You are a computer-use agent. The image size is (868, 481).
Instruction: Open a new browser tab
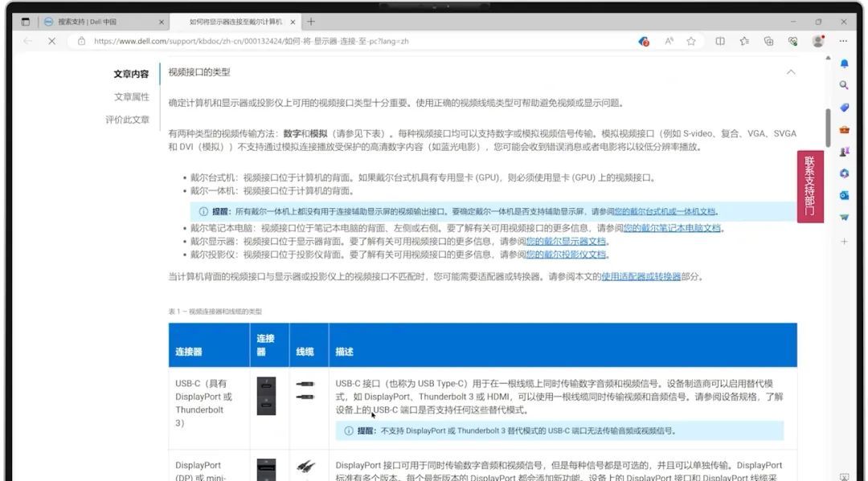(309, 22)
